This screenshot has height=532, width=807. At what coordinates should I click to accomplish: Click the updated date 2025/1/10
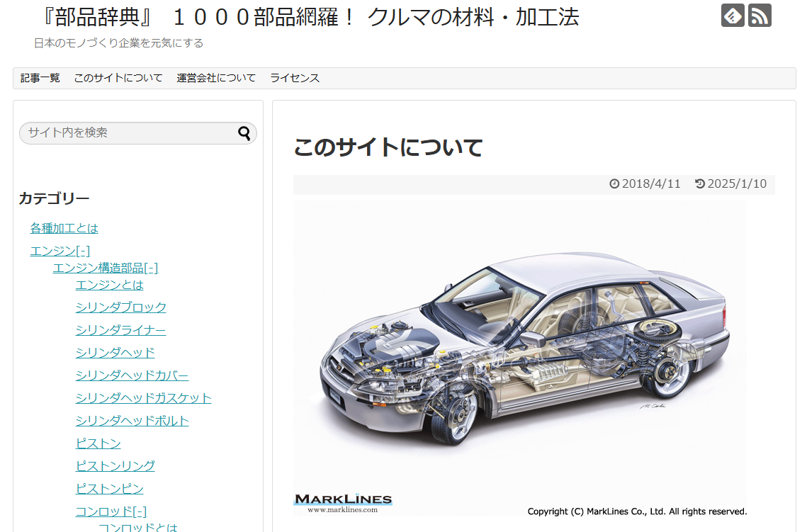pos(730,183)
